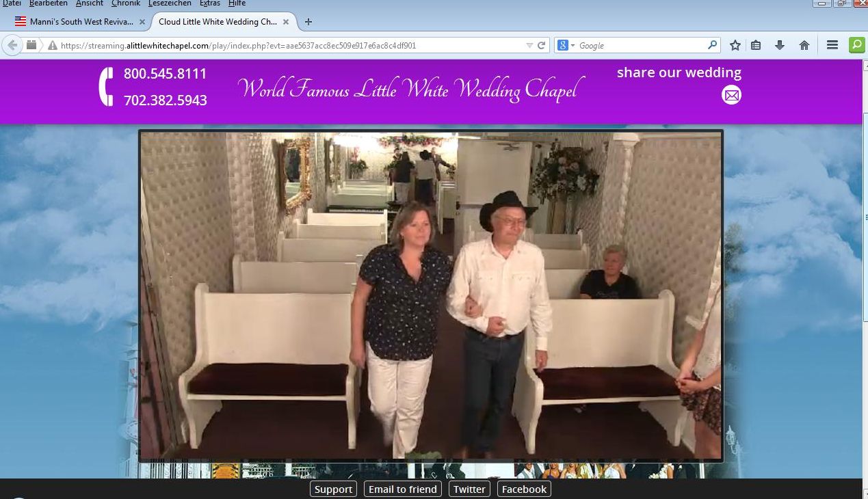Screen dimensions: 868x499
Task: Click the Twitter share button
Action: [469, 489]
